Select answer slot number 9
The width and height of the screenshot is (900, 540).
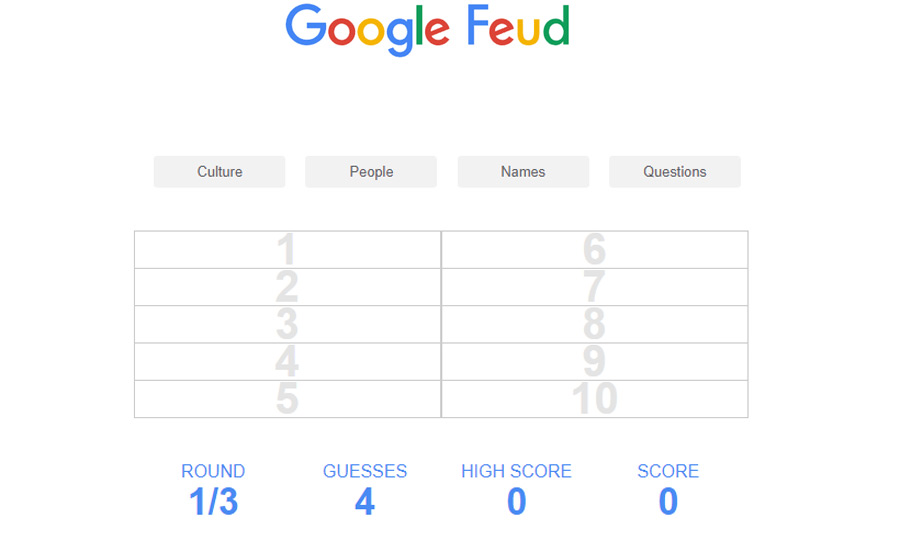[594, 361]
